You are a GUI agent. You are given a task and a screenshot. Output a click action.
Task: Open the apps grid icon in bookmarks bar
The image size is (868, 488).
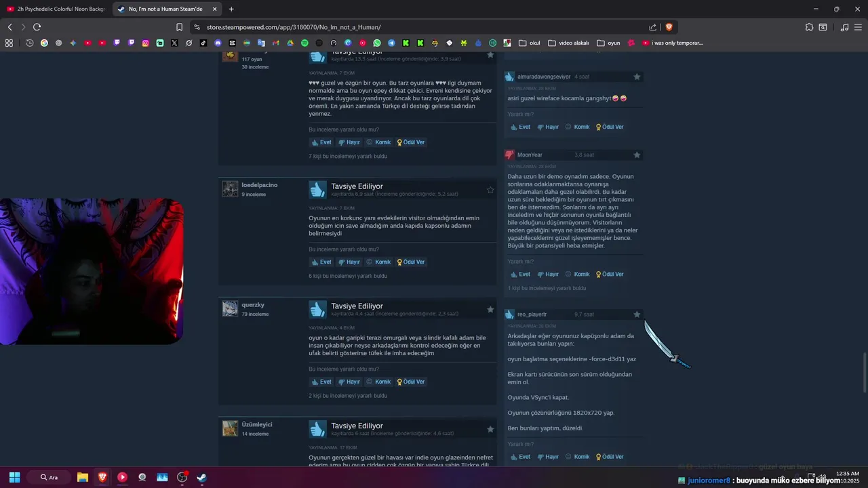[x=9, y=43]
